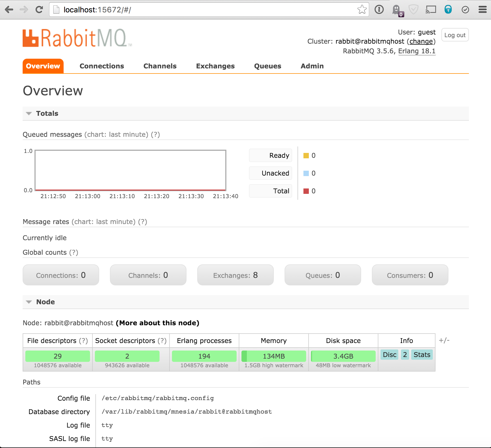This screenshot has width=491, height=448.
Task: Click the Queued messages chart area
Action: coord(130,170)
